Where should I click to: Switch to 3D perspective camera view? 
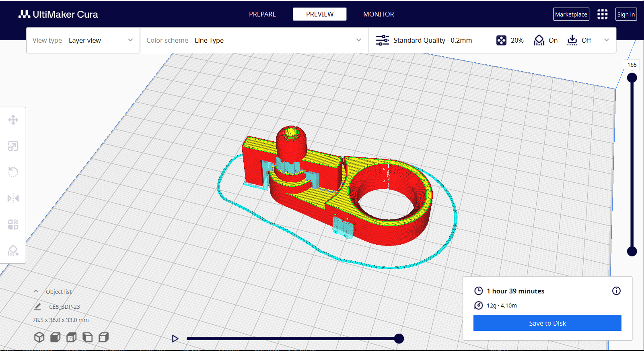pyautogui.click(x=39, y=337)
